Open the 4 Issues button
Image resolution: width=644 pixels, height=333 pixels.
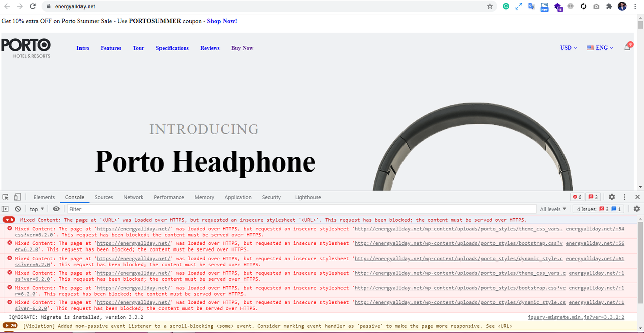(x=599, y=209)
